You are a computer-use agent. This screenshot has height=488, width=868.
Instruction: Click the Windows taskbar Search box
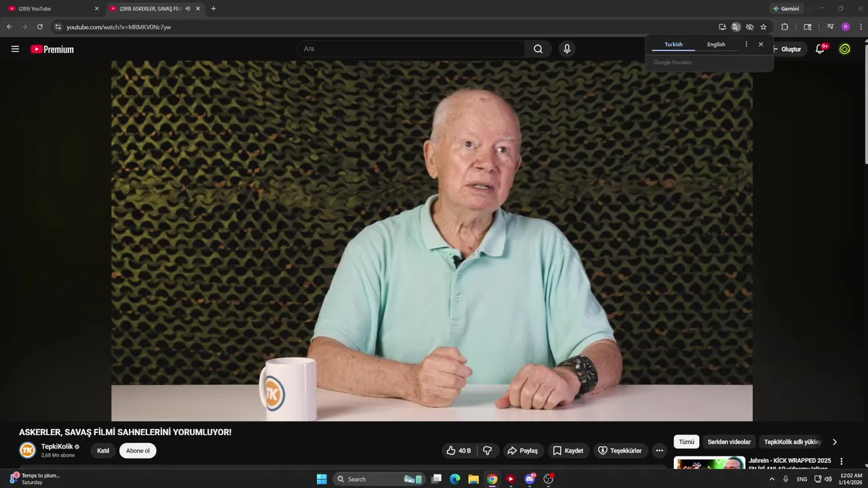tap(380, 479)
